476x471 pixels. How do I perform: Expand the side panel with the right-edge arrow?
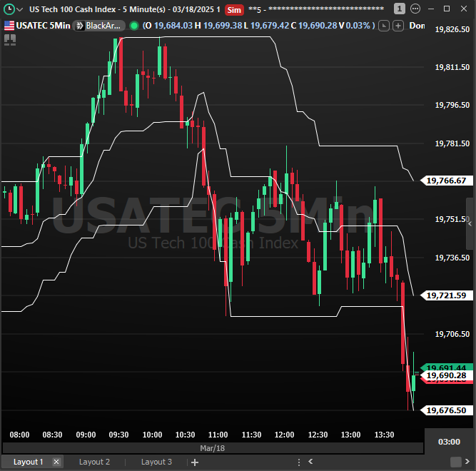coord(470,223)
